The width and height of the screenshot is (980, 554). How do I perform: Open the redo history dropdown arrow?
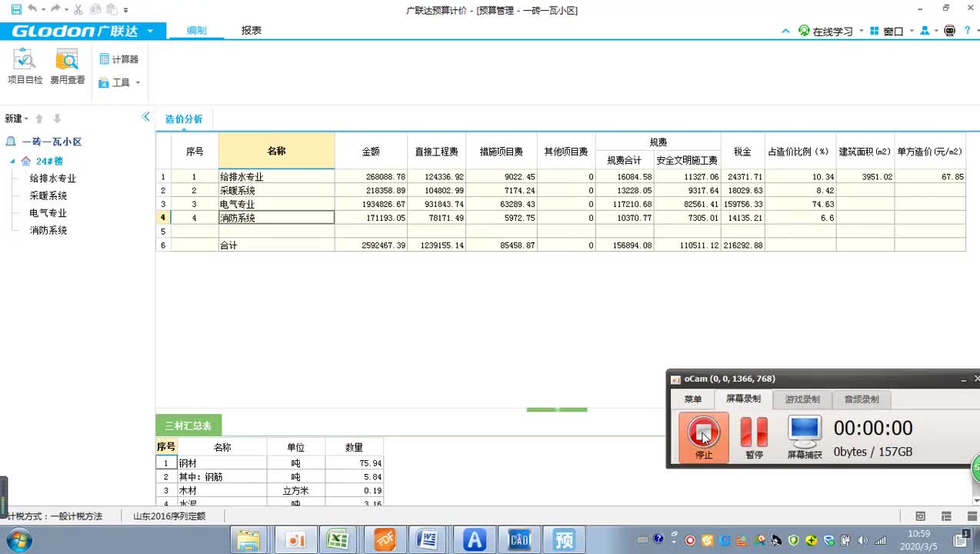(67, 10)
